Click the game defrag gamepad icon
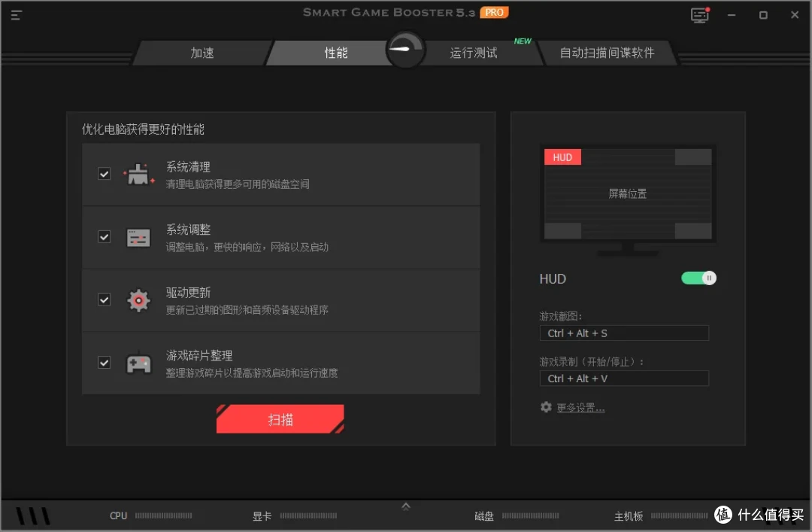This screenshot has height=532, width=812. [x=139, y=363]
